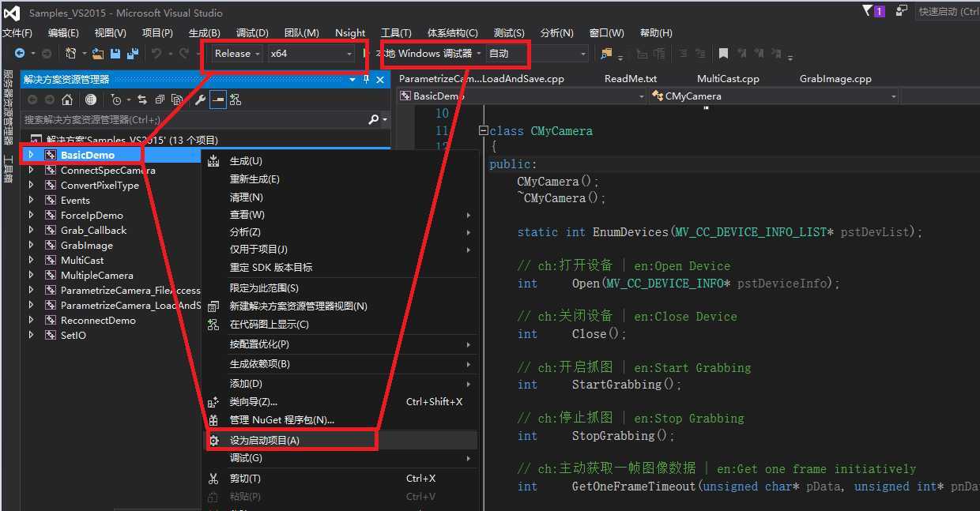The height and width of the screenshot is (511, 980).
Task: Click the Undo toolbar arrow
Action: pyautogui.click(x=156, y=54)
